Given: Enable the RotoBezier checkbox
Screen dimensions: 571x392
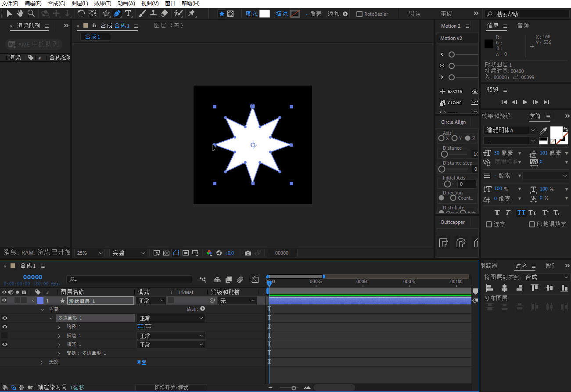Looking at the screenshot, I should [359, 14].
